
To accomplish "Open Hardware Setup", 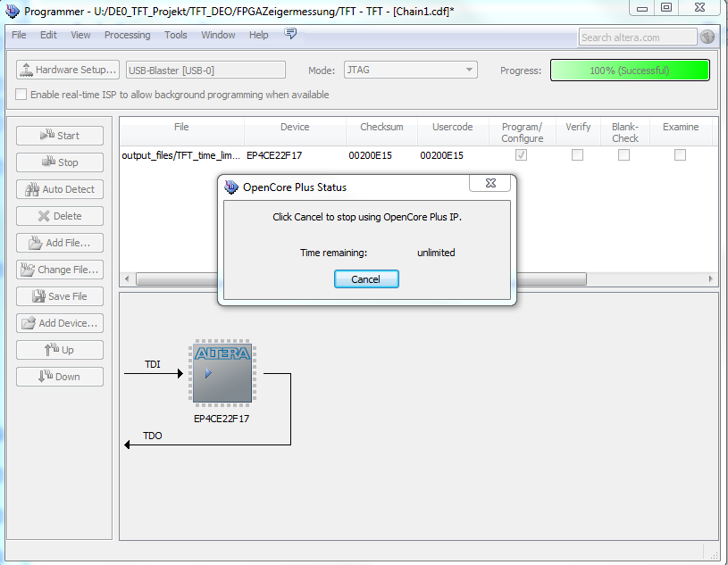I will tap(68, 70).
